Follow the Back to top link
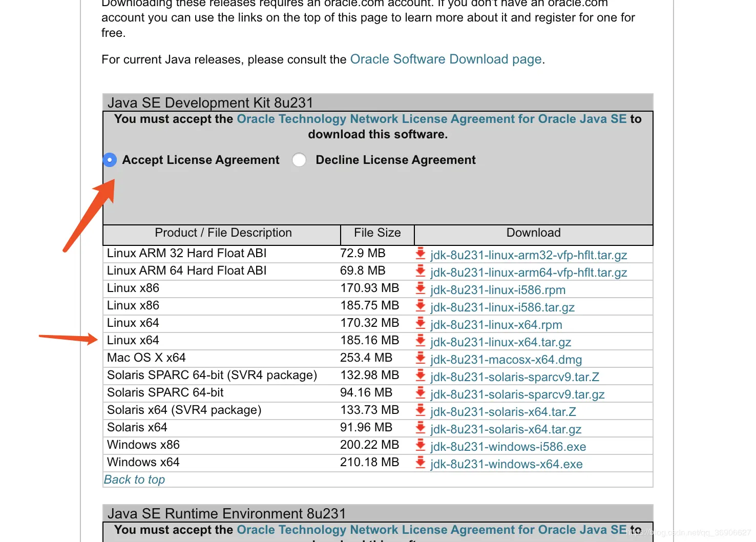The image size is (756, 542). (134, 480)
